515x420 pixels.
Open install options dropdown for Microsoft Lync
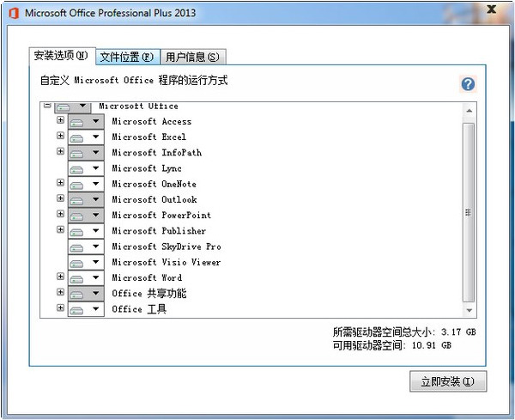86,168
